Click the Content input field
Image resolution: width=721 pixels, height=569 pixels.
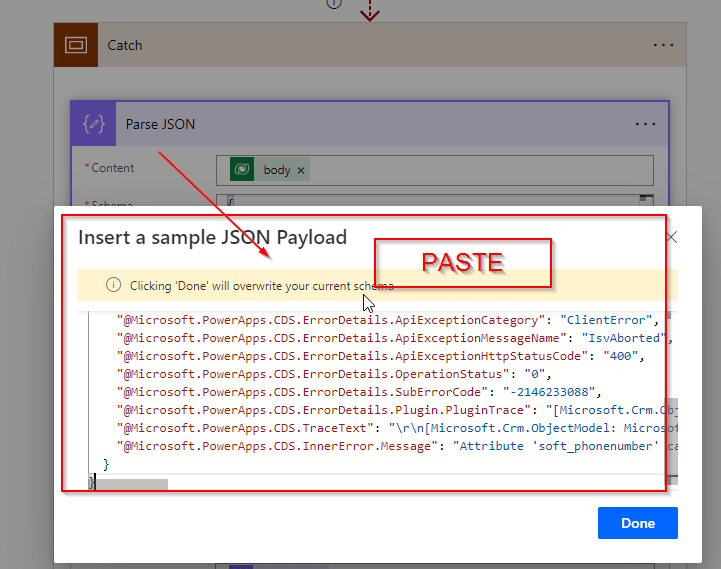tap(435, 170)
